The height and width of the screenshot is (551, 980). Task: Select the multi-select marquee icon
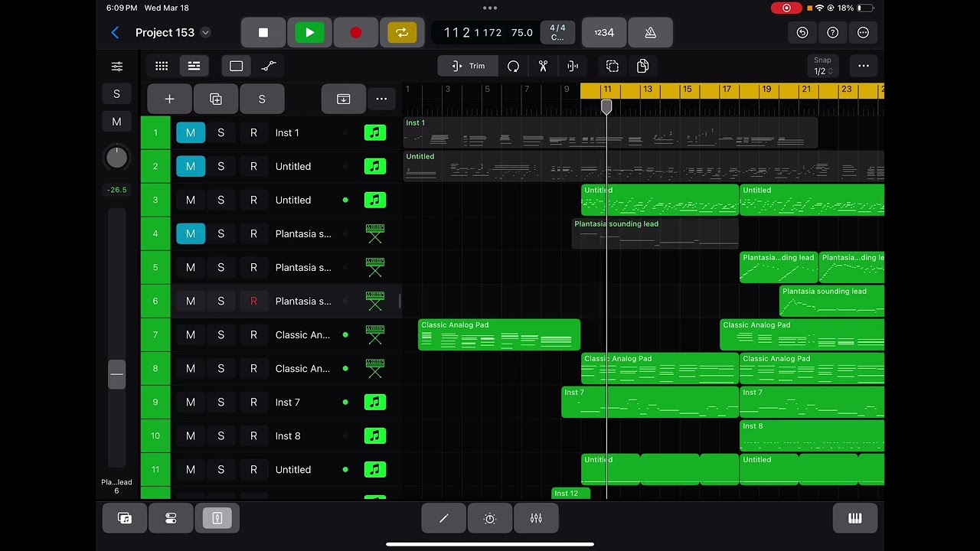(612, 66)
